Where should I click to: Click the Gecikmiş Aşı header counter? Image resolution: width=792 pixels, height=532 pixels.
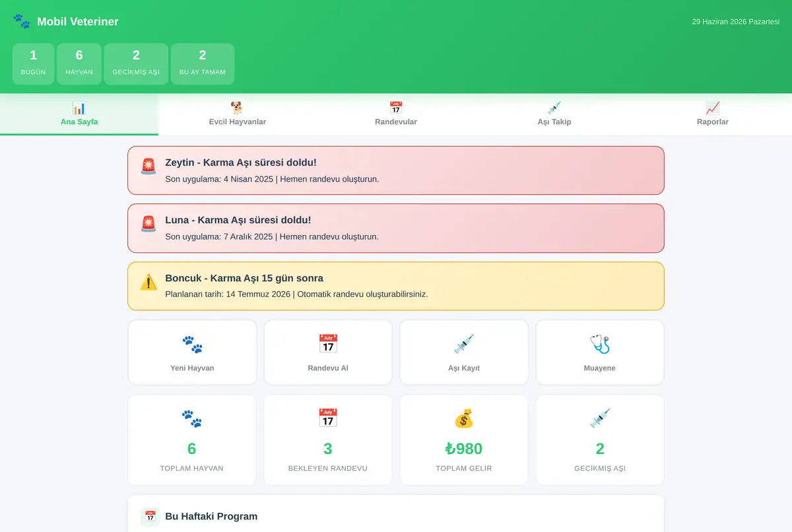(x=136, y=64)
